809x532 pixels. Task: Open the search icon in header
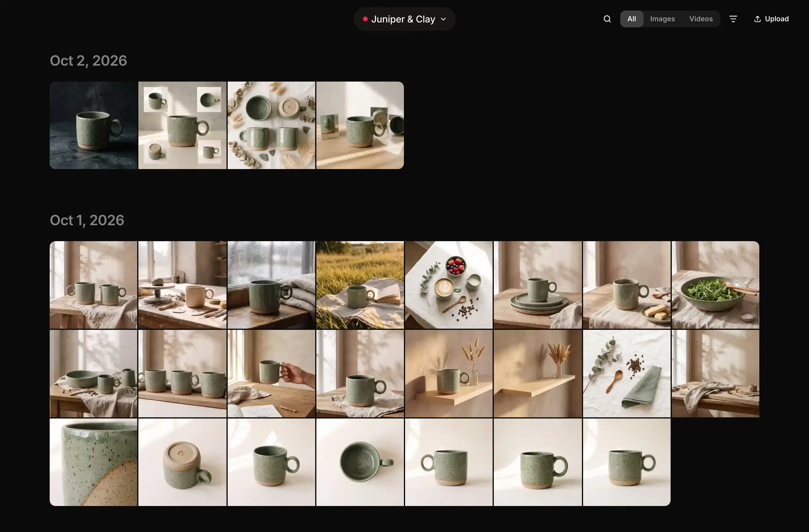[607, 19]
